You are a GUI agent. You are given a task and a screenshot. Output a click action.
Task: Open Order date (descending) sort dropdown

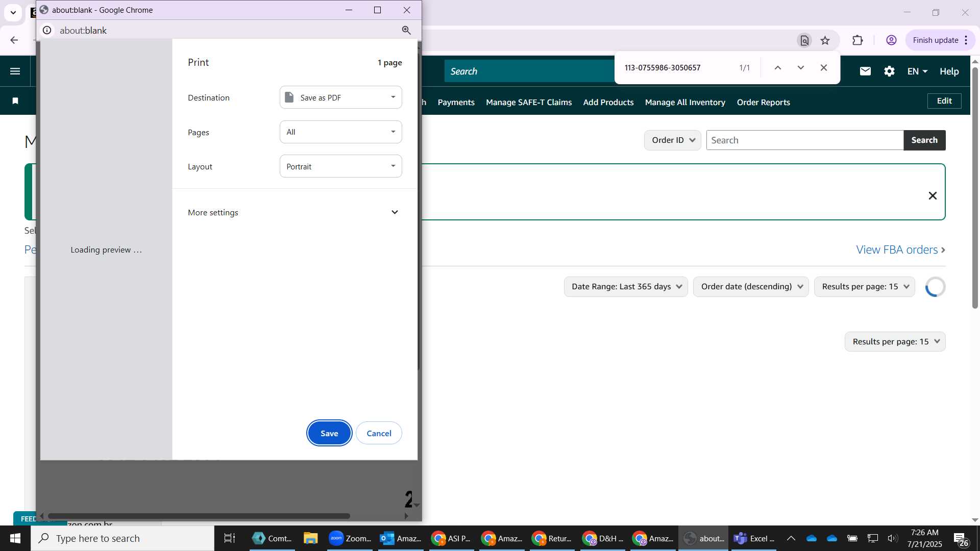coord(751,287)
